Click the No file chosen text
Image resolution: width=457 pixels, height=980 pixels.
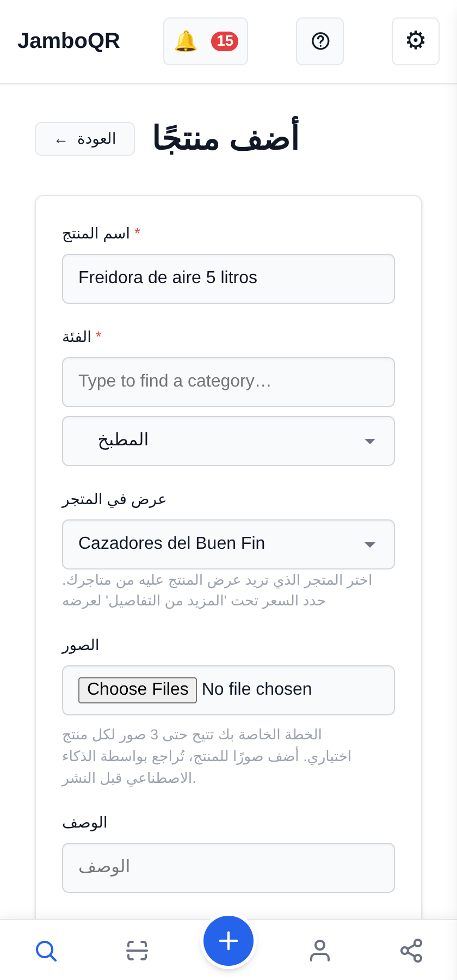click(257, 689)
